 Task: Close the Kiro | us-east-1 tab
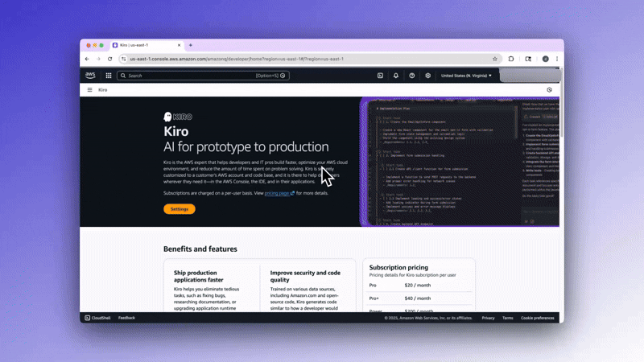[179, 45]
